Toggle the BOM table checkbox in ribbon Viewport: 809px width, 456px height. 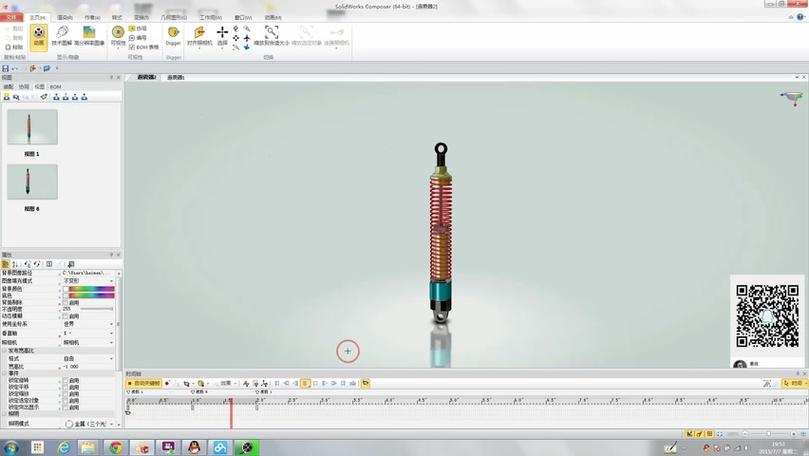coord(132,47)
